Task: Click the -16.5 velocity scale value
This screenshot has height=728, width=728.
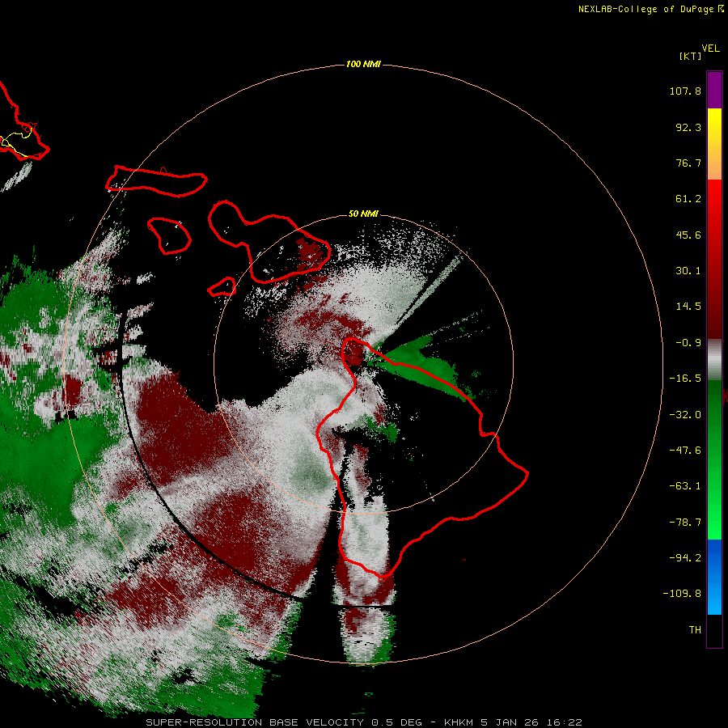Action: tap(685, 379)
